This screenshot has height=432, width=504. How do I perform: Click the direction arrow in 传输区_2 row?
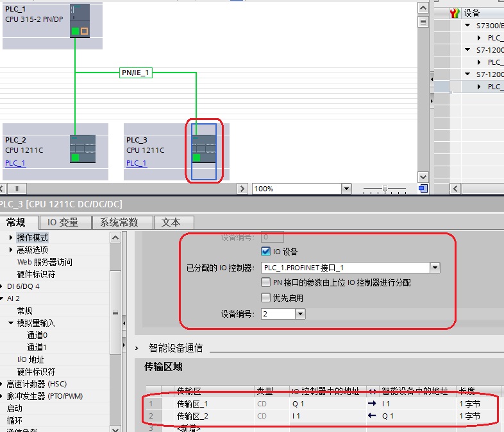372,415
